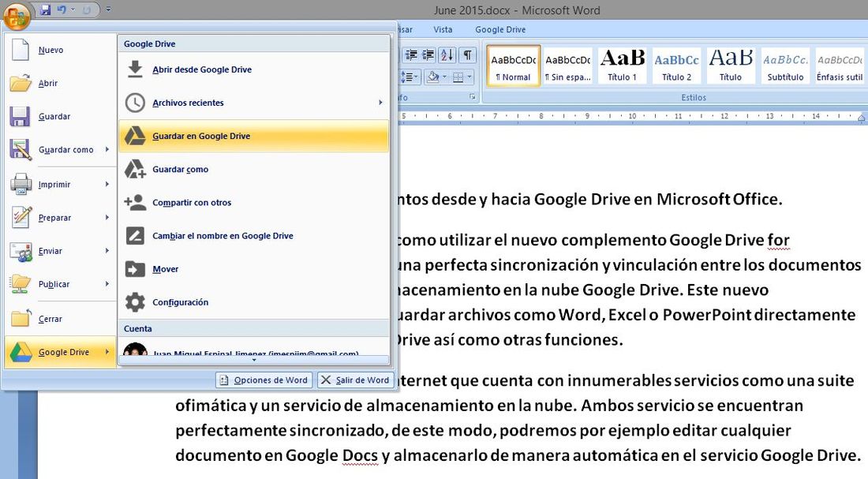Click the Shading paint bucket icon
The image size is (868, 479).
[433, 77]
